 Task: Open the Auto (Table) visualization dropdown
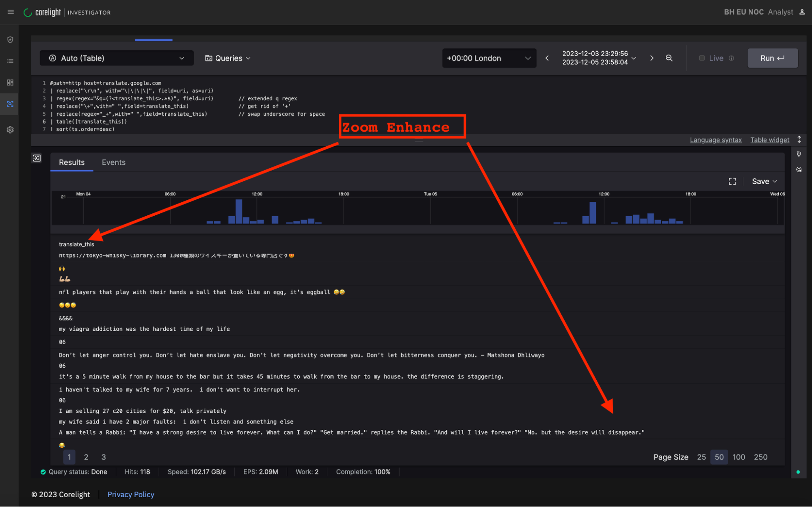tap(117, 58)
